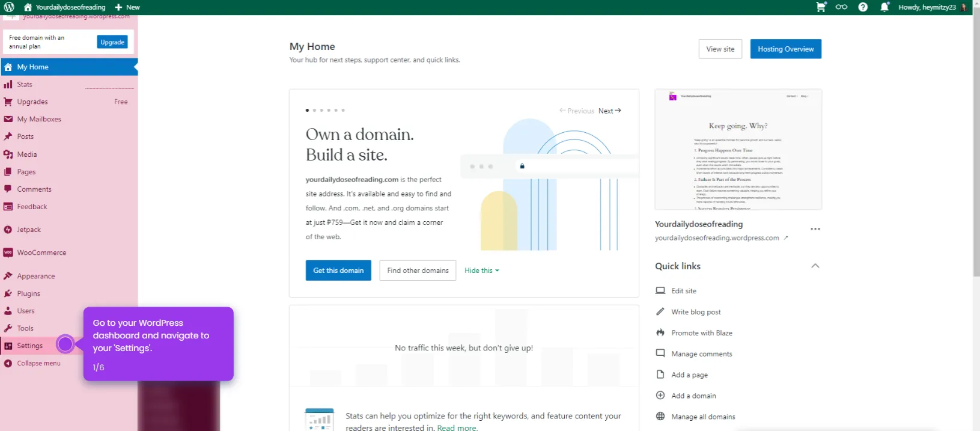Open the shopping cart icon in top bar

pos(821,7)
